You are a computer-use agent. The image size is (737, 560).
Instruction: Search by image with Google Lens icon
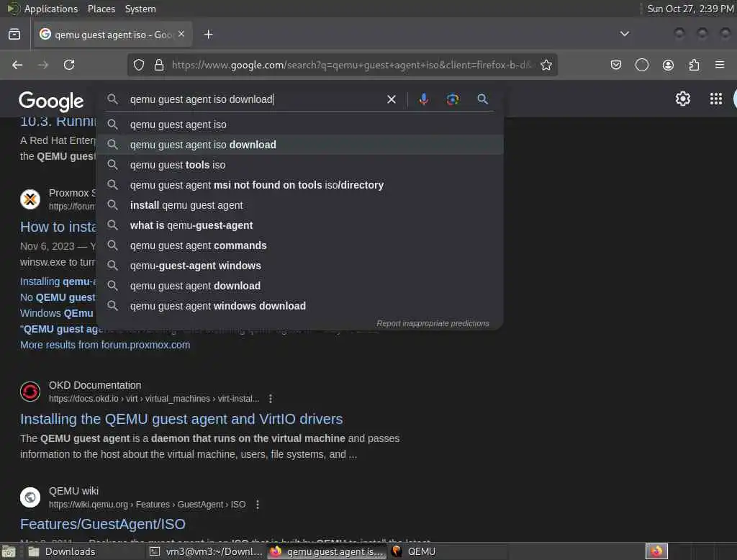pyautogui.click(x=452, y=99)
